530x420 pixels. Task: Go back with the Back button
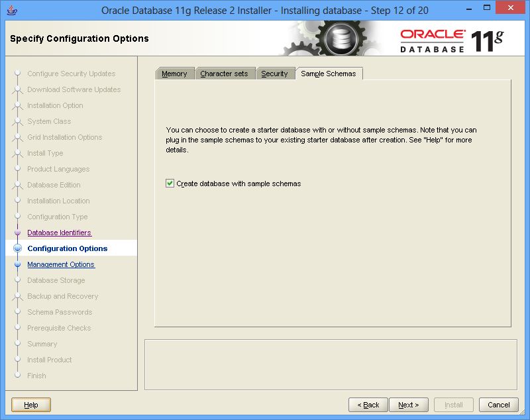point(368,405)
